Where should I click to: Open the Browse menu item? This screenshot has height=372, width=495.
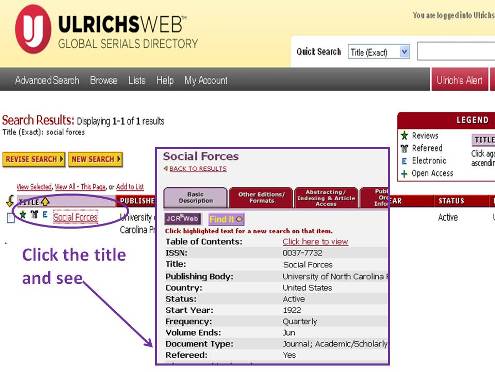(104, 80)
